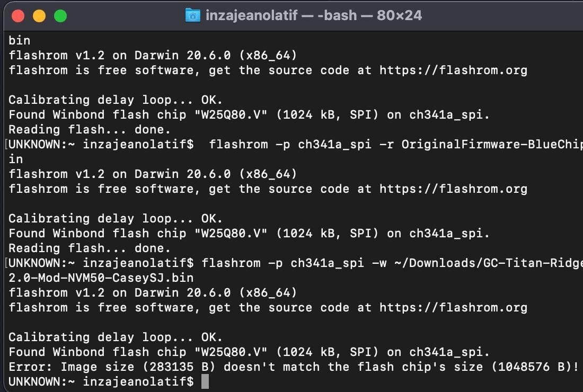Click the home folder icon in title bar

pyautogui.click(x=192, y=15)
